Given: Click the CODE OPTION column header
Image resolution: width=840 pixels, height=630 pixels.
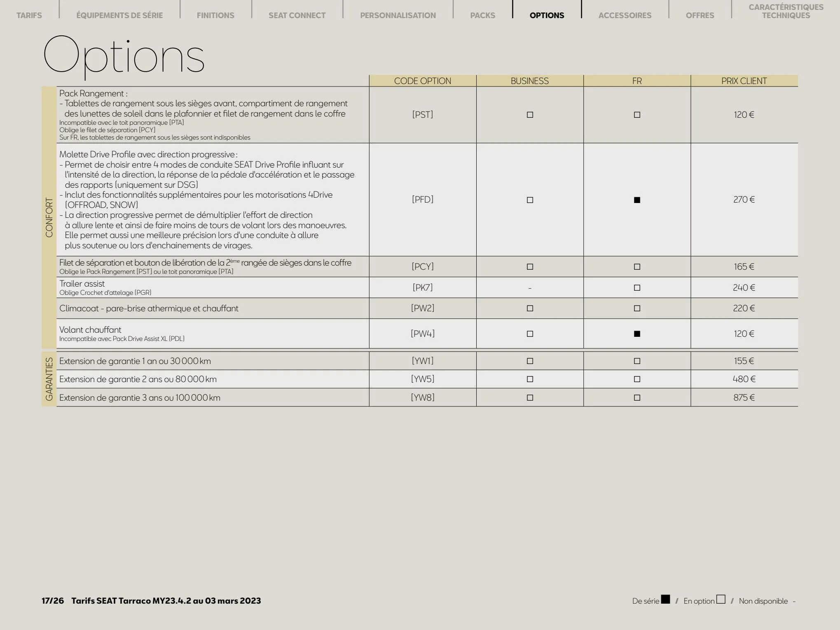Looking at the screenshot, I should pos(423,81).
